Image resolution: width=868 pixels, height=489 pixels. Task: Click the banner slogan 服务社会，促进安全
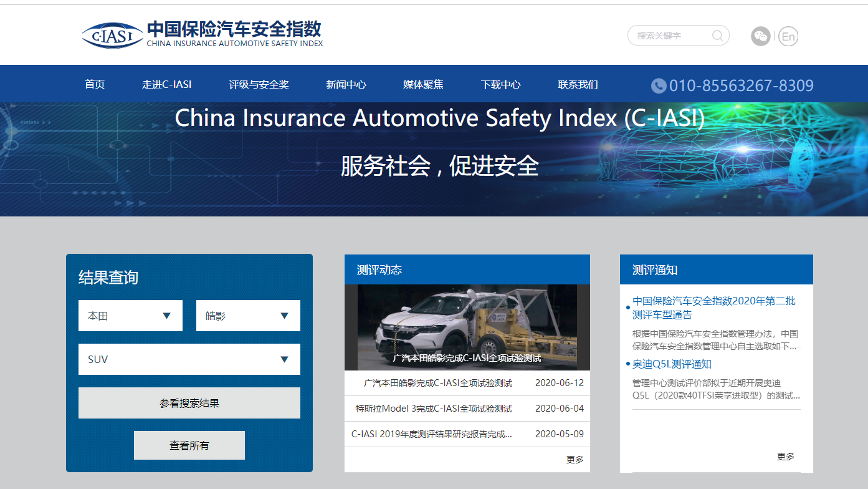tap(439, 166)
